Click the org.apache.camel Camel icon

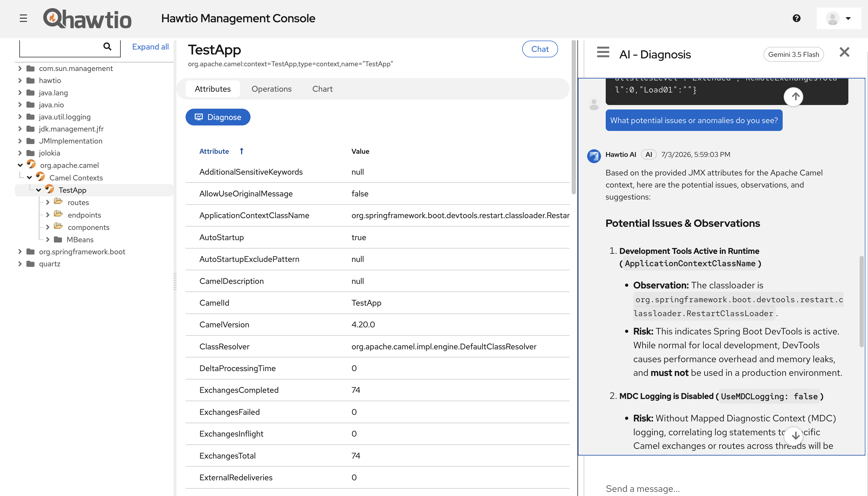(31, 164)
